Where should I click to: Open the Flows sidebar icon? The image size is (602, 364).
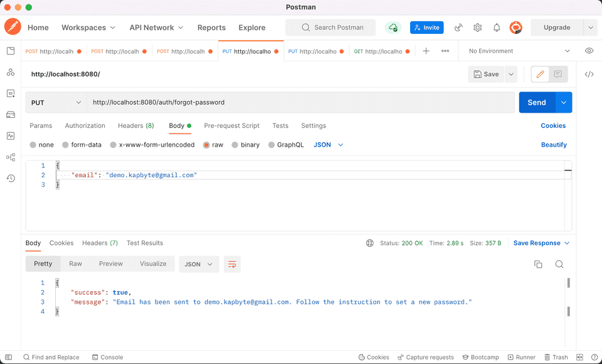pos(10,157)
